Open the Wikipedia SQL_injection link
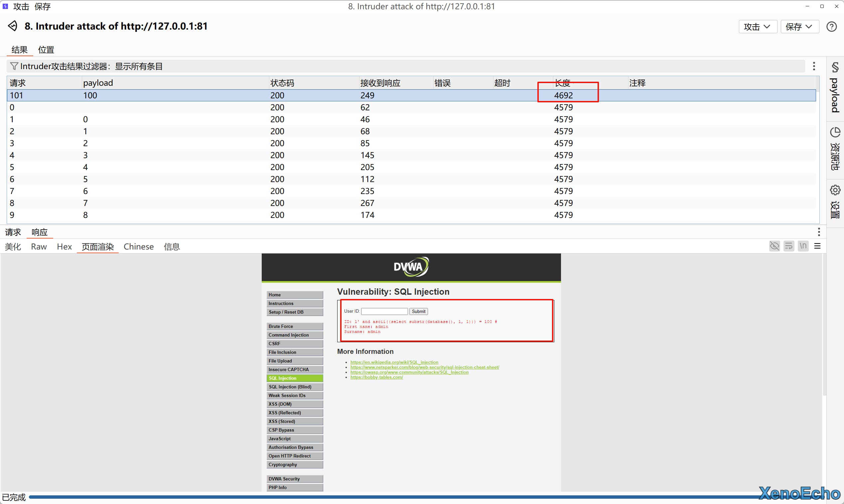 [394, 362]
